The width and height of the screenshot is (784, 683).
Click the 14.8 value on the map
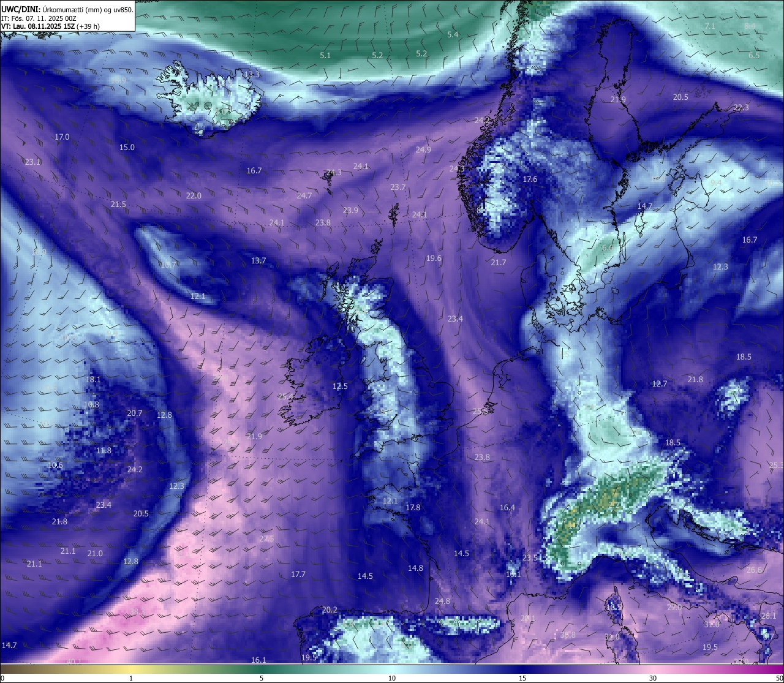415,568
